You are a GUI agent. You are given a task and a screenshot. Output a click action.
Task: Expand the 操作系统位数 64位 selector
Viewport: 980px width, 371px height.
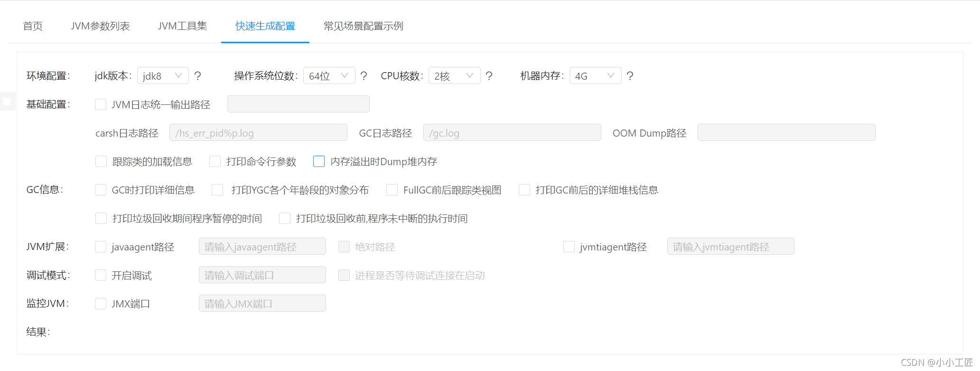[329, 76]
